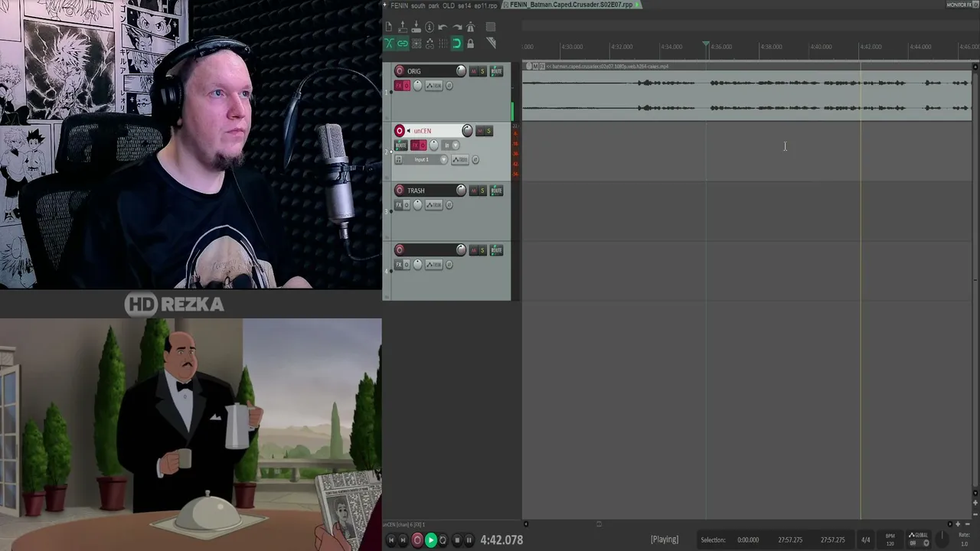Click the green play button

430,540
